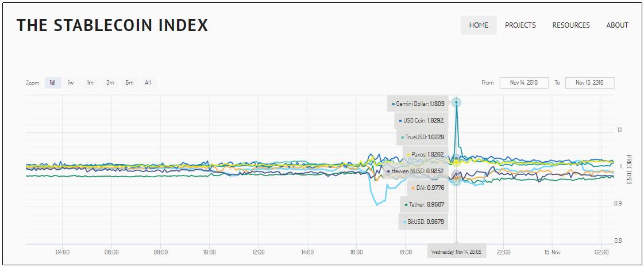The width and height of the screenshot is (644, 267).
Task: Click the 14:00 time axis label
Action: tap(307, 252)
